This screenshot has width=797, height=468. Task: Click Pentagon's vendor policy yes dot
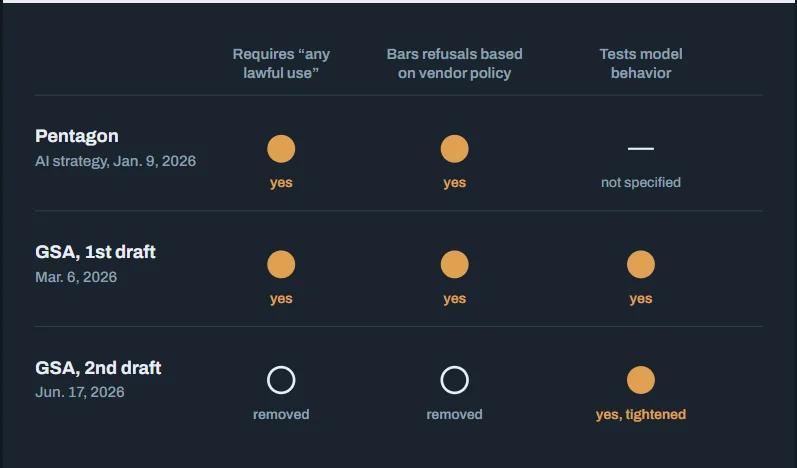coord(454,149)
